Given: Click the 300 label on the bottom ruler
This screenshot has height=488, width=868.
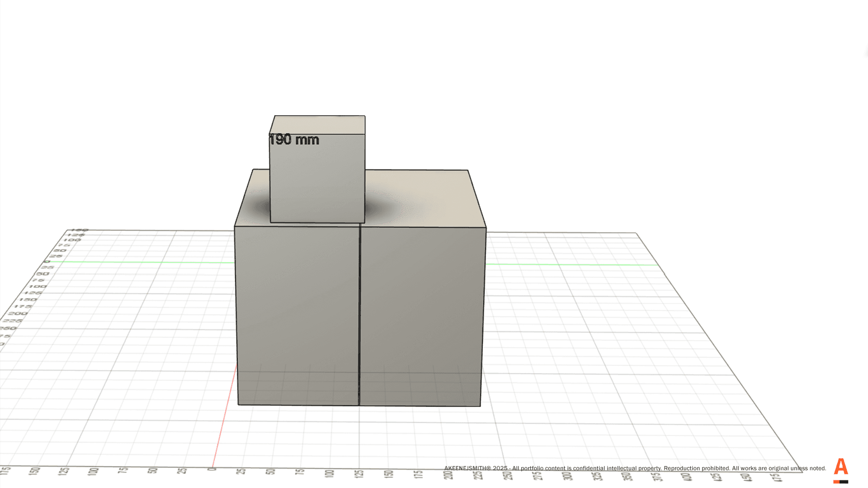Looking at the screenshot, I should tap(568, 475).
